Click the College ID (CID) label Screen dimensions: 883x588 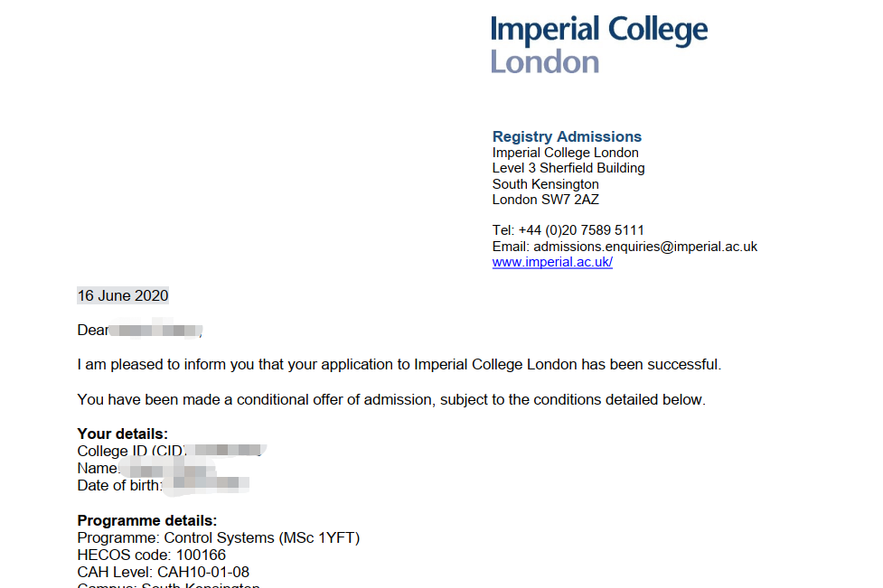pyautogui.click(x=131, y=450)
